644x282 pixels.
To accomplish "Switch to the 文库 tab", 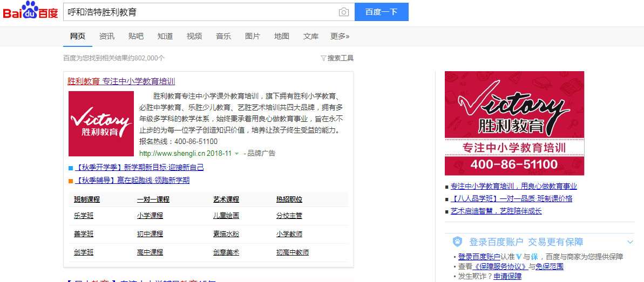I will tap(311, 36).
